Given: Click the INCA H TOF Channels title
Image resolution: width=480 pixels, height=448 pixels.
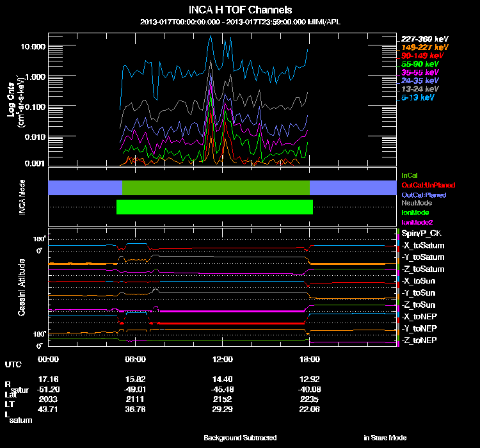Looking at the screenshot, I should click(240, 10).
